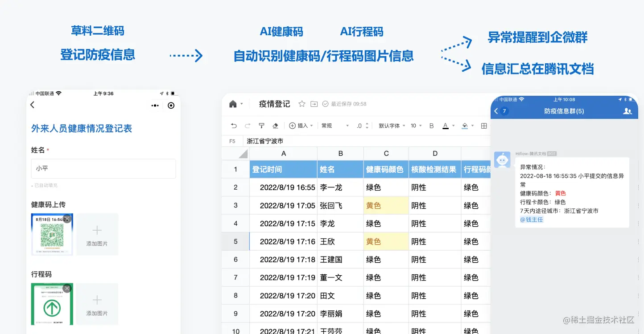Click the borders grid icon
This screenshot has width=644, height=334.
coord(484,126)
